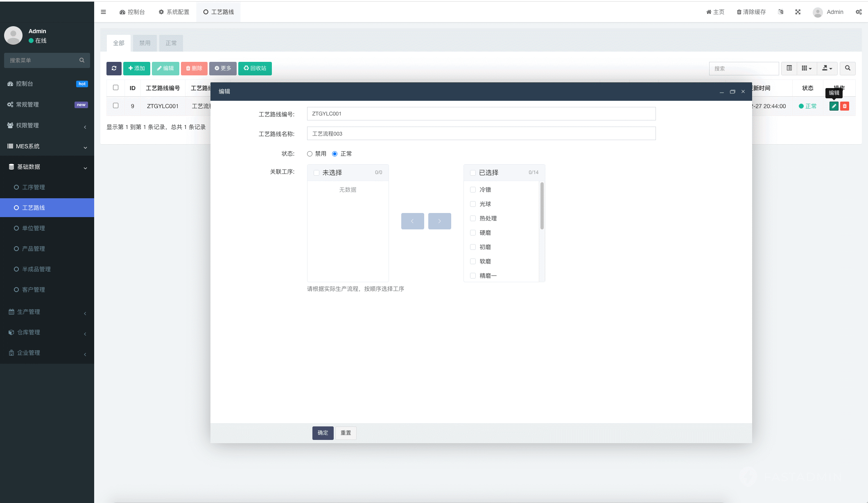Click the 确定 confirm button

click(x=323, y=433)
